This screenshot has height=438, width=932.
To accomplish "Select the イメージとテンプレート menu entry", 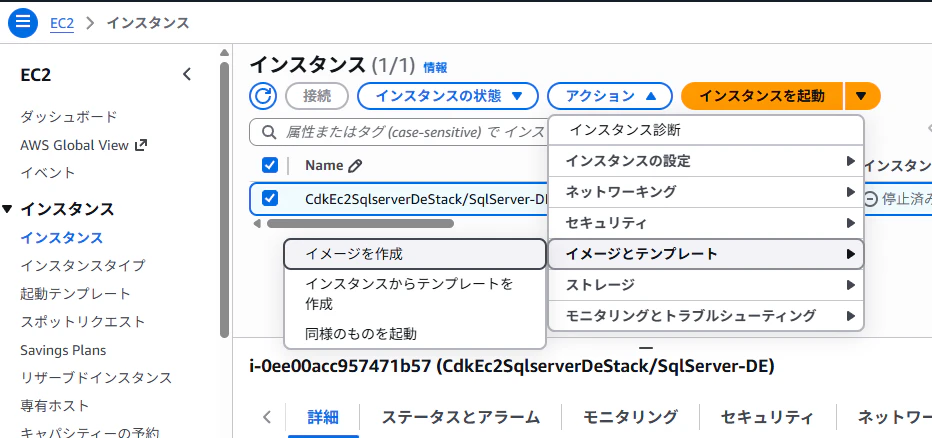I will coord(706,254).
